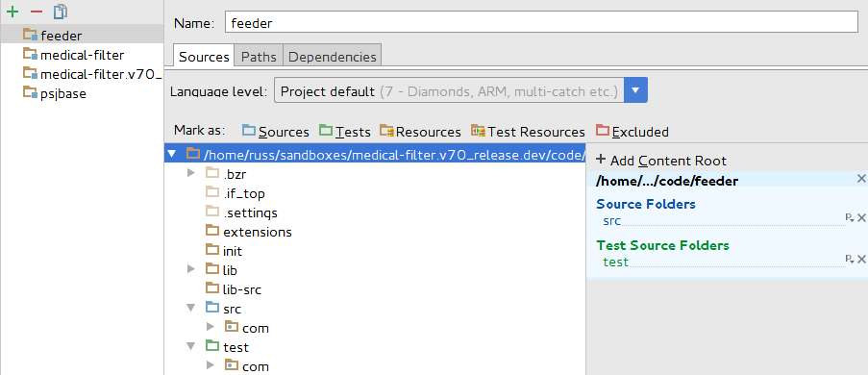Expand the .bzr folder
The height and width of the screenshot is (375, 868).
(191, 173)
